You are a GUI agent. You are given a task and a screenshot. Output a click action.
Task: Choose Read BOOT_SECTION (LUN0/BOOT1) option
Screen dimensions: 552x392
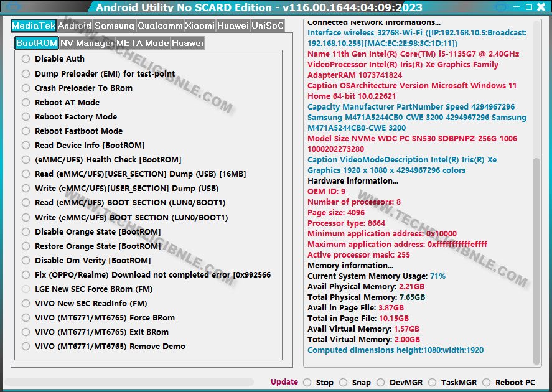26,203
